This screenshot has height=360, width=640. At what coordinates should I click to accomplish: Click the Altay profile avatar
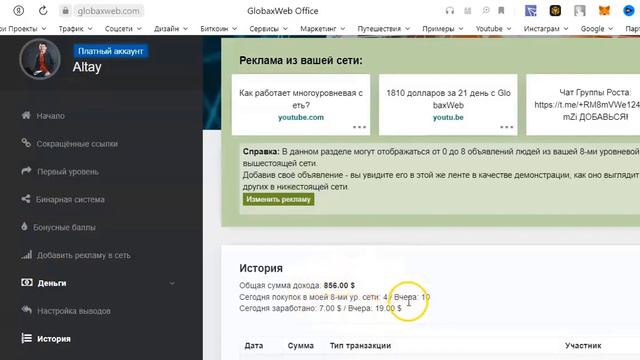pos(40,59)
